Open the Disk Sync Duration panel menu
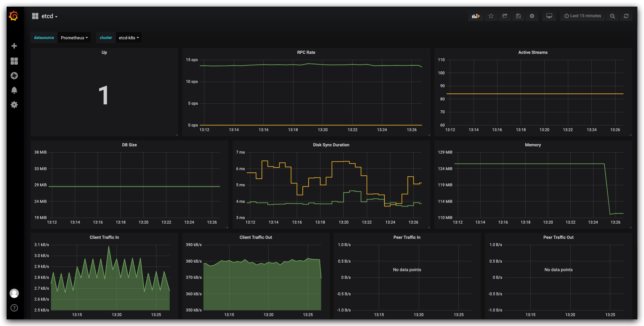644x326 pixels. pyautogui.click(x=331, y=145)
